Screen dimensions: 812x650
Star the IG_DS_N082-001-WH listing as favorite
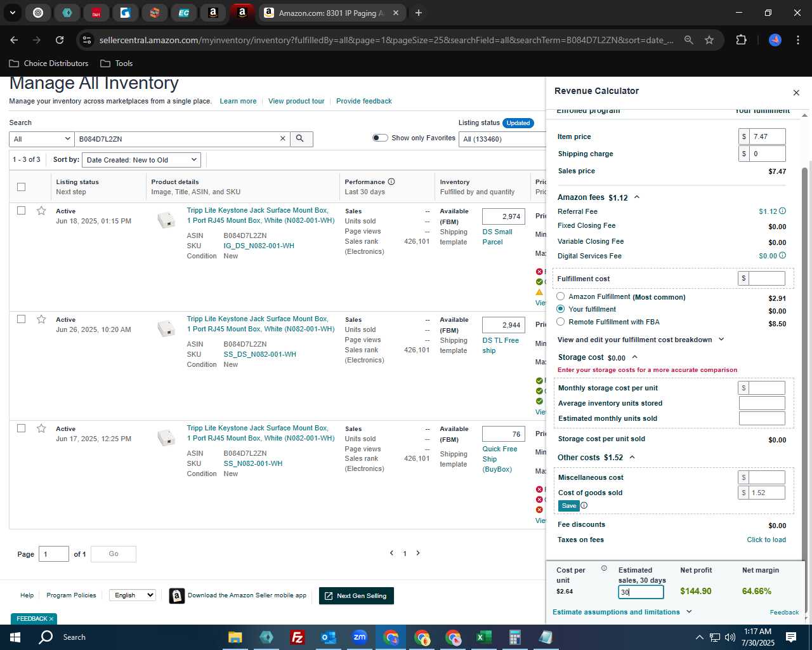[41, 211]
